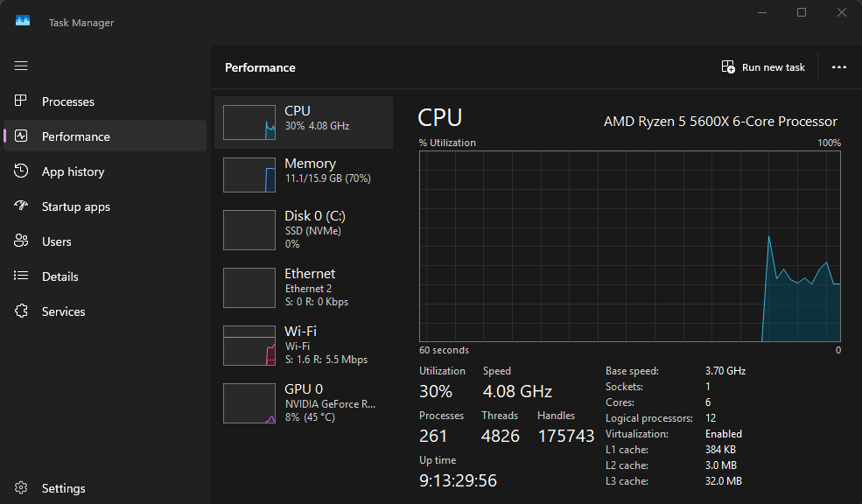Click the Performance page heading
Viewport: 862px width, 504px height.
(260, 67)
